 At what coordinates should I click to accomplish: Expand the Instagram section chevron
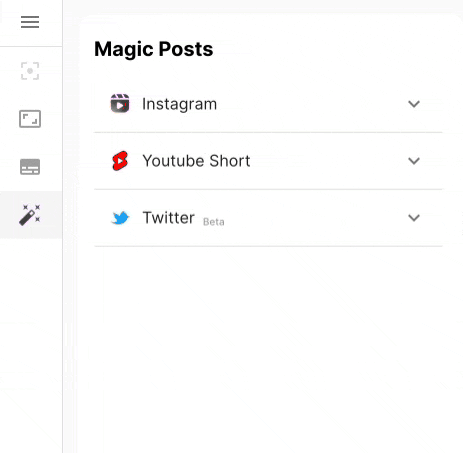414,104
